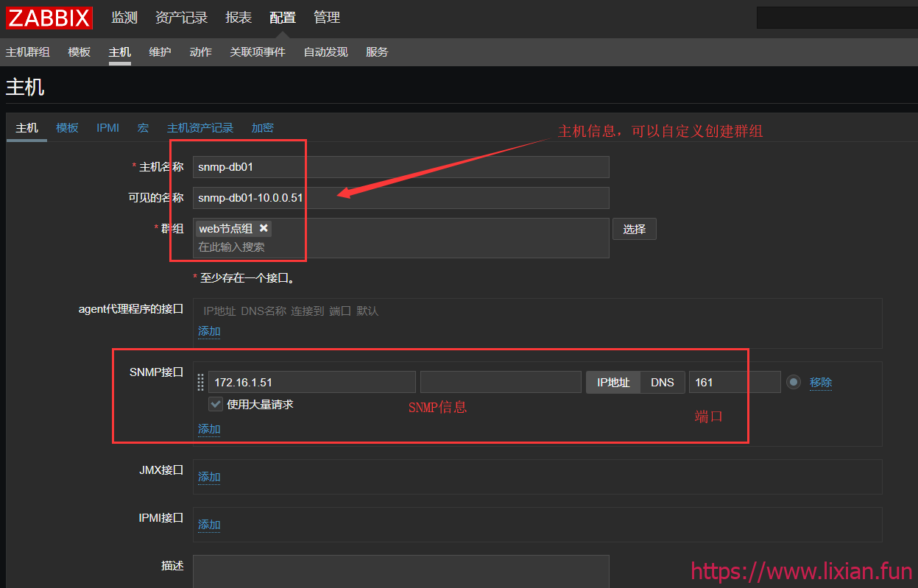The image size is (918, 588).
Task: Add a JMX interface via 添加
Action: 209,477
